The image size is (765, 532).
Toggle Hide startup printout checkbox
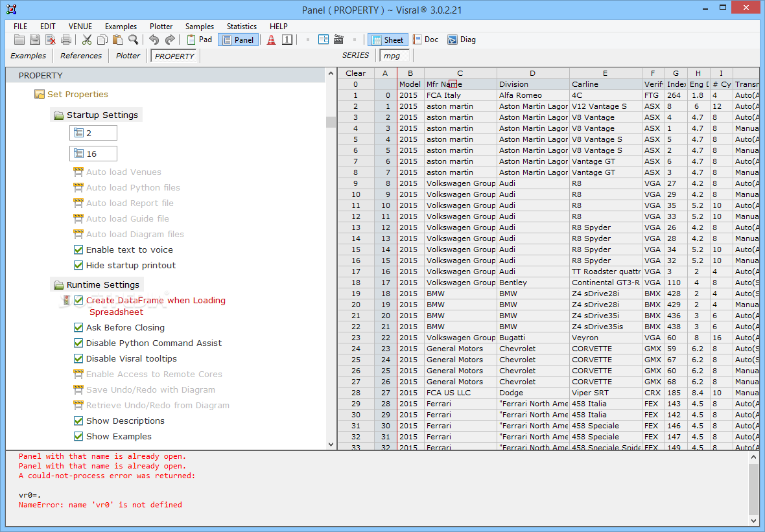pyautogui.click(x=78, y=265)
